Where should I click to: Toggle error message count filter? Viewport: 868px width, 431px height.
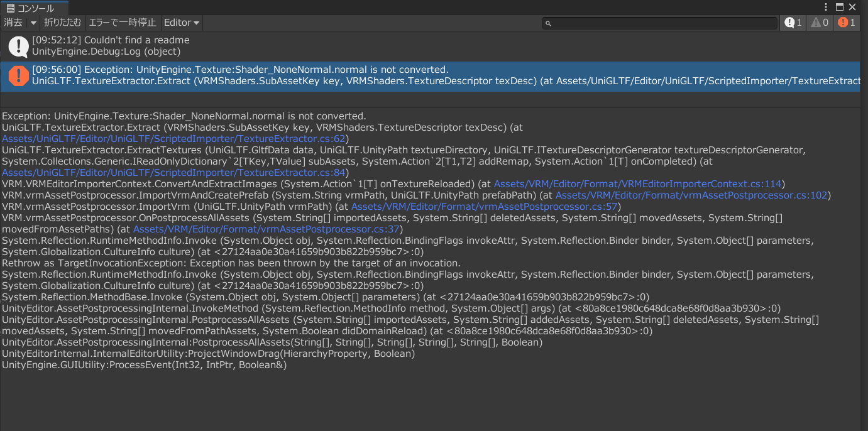click(x=846, y=23)
